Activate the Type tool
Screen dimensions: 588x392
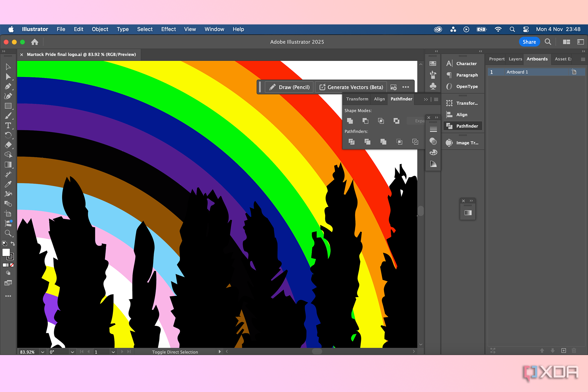pyautogui.click(x=8, y=125)
